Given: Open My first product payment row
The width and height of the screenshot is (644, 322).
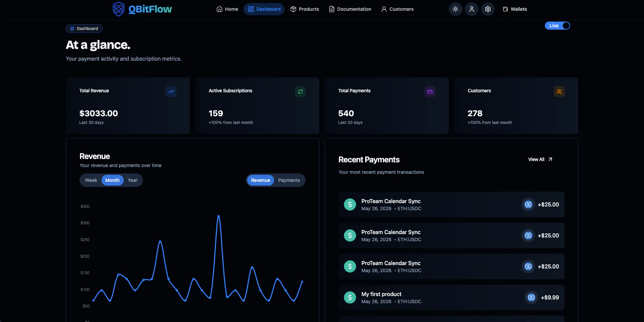Looking at the screenshot, I should (451, 297).
